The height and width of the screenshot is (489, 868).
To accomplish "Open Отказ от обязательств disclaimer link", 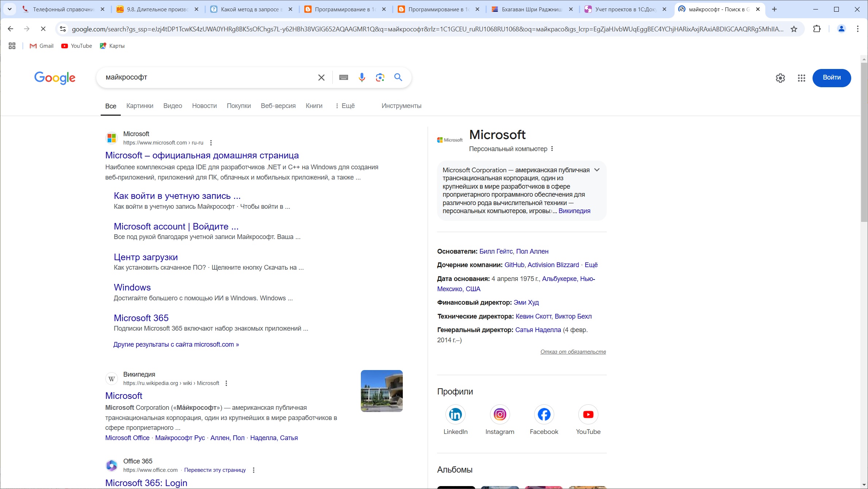I will 573,352.
